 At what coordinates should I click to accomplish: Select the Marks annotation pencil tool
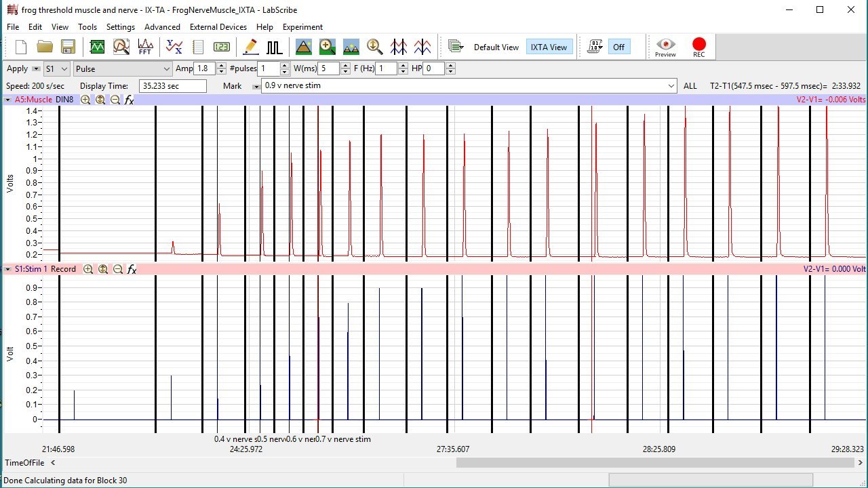(250, 46)
